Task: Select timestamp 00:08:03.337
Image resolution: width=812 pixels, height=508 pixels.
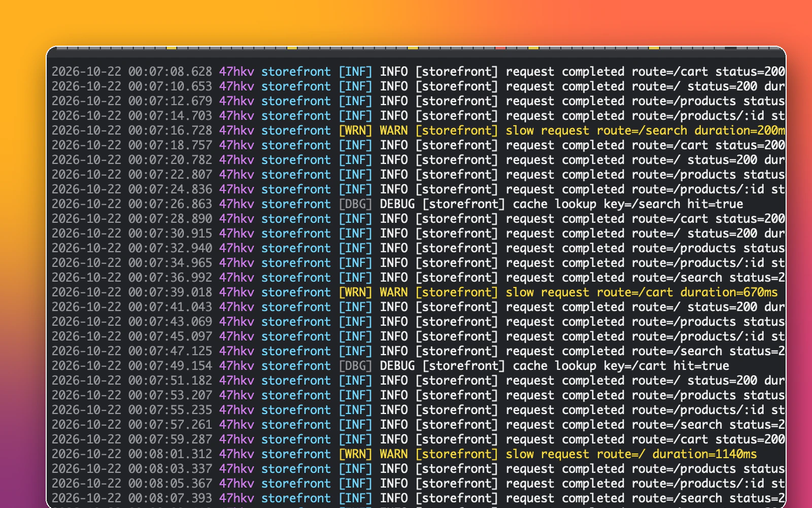Action: [x=170, y=469]
